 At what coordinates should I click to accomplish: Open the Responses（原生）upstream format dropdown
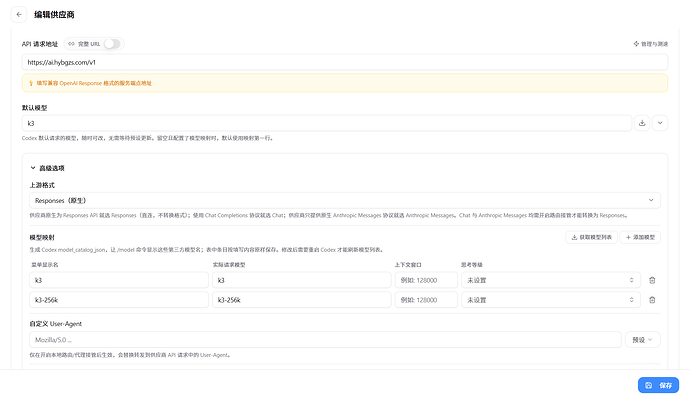click(345, 201)
